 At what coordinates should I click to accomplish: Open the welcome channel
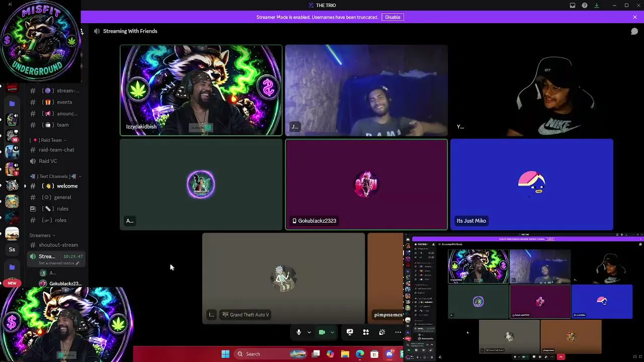point(55,186)
